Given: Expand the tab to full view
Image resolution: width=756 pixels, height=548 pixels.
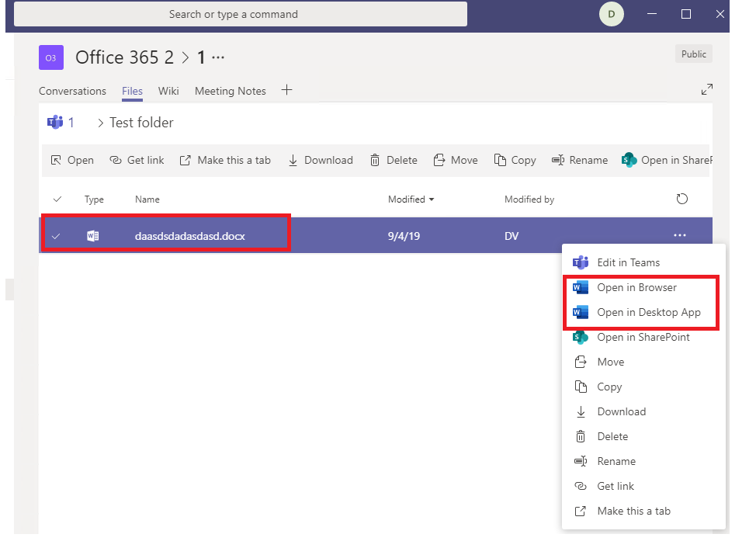Looking at the screenshot, I should point(707,89).
